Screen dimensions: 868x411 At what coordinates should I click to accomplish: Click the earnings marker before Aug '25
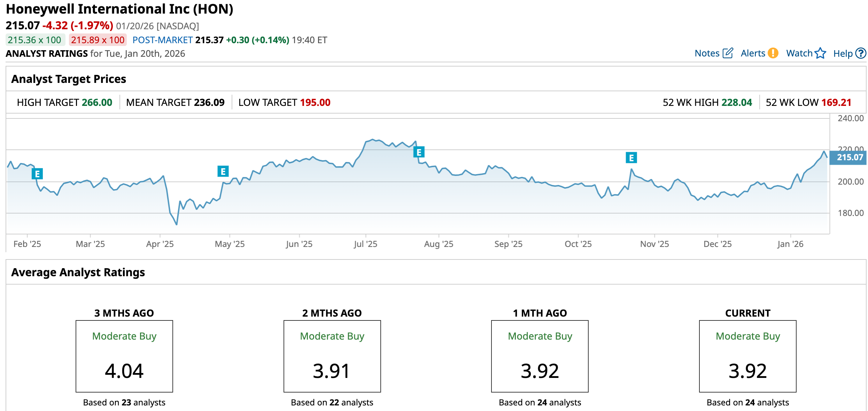click(x=419, y=152)
